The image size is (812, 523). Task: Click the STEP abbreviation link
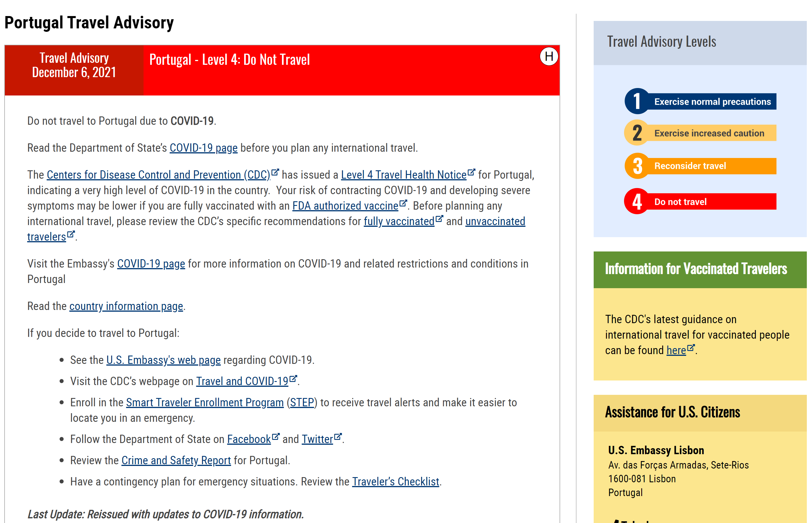(302, 403)
